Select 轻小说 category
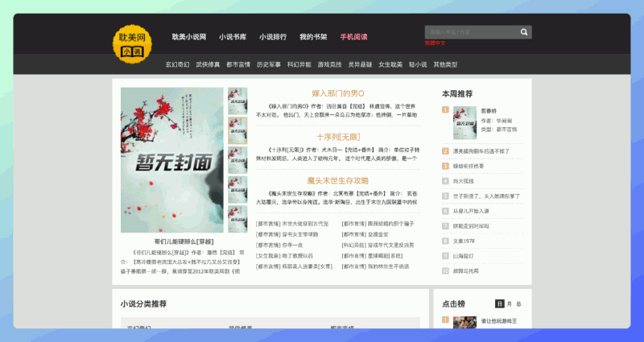This screenshot has width=644, height=342. point(418,64)
